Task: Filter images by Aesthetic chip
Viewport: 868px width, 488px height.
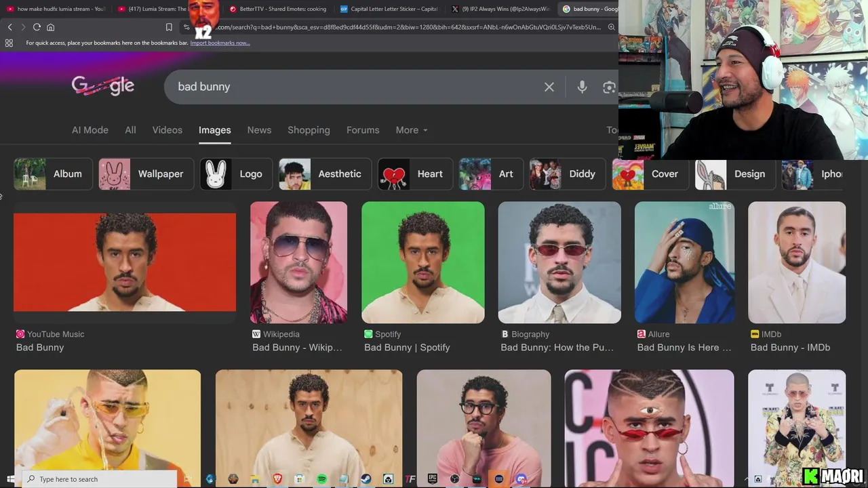Action: [325, 174]
